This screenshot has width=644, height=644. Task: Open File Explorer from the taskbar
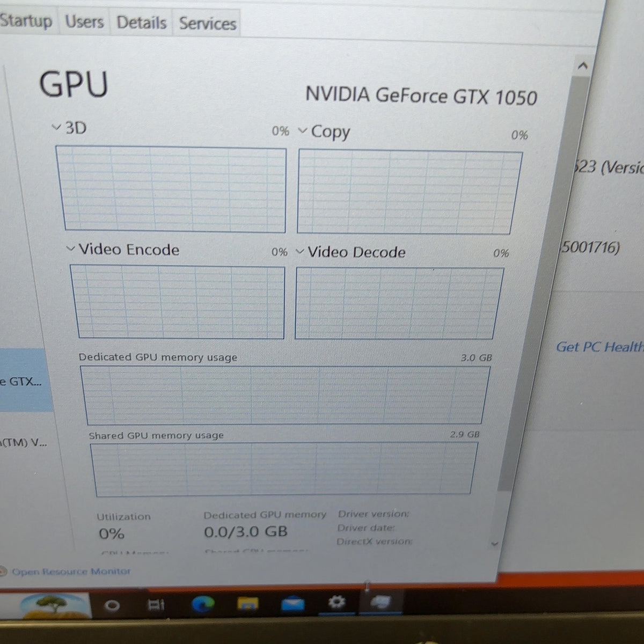click(247, 605)
